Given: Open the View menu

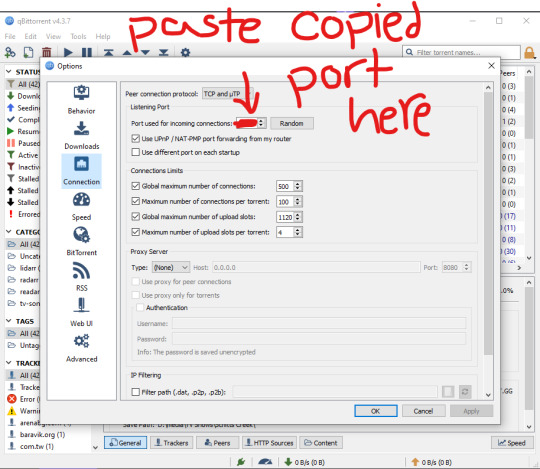Looking at the screenshot, I should point(53,36).
